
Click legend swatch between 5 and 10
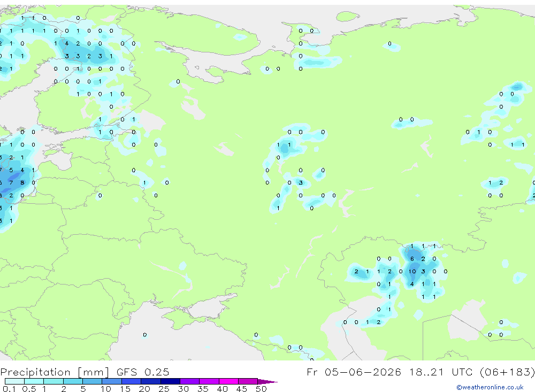coord(93,381)
